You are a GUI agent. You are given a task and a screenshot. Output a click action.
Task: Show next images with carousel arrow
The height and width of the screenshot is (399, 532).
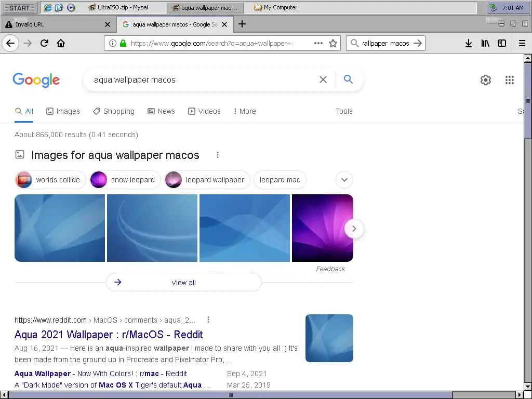(x=354, y=229)
